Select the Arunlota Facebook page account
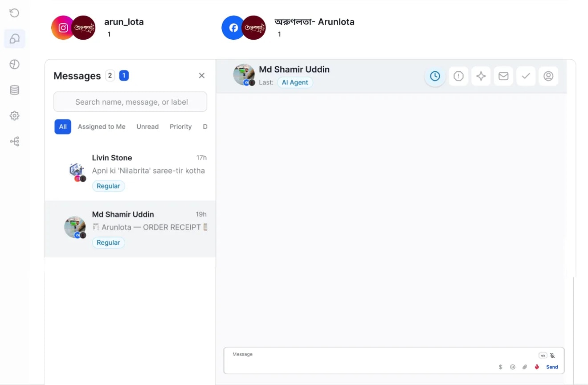 288,28
